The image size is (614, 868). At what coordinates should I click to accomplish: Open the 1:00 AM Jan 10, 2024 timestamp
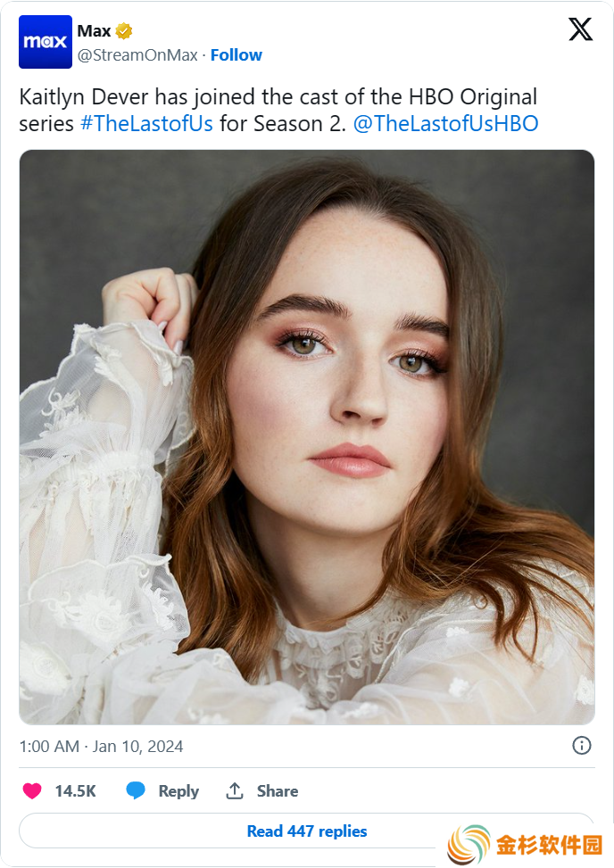pos(102,746)
